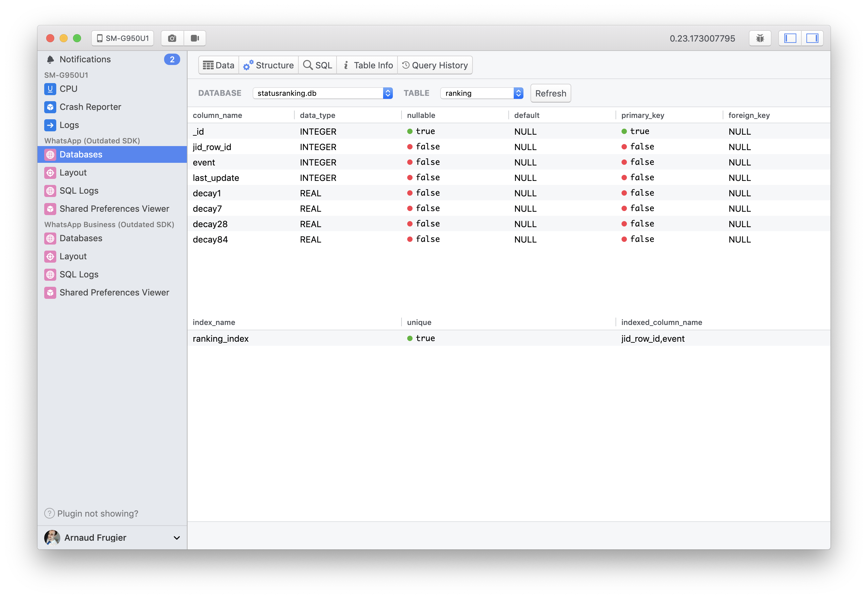868x599 pixels.
Task: Show the Notifications panel
Action: click(85, 59)
